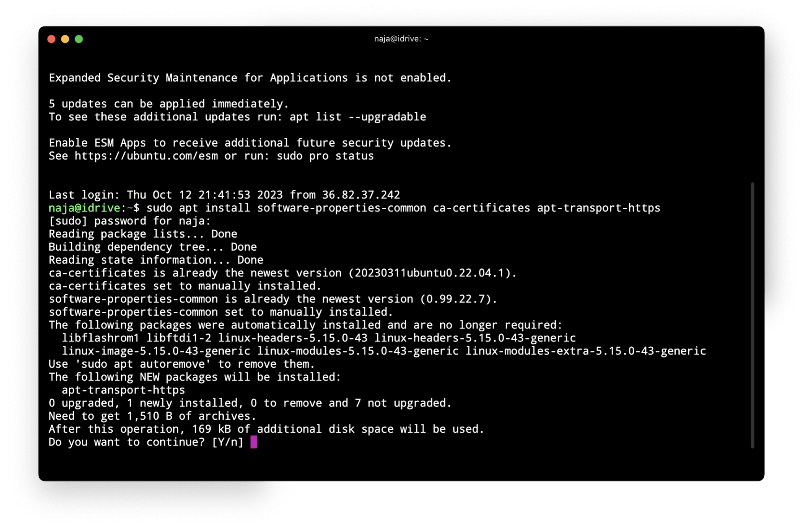Click 'software-properties-common set to manually installed.'

coord(221,312)
